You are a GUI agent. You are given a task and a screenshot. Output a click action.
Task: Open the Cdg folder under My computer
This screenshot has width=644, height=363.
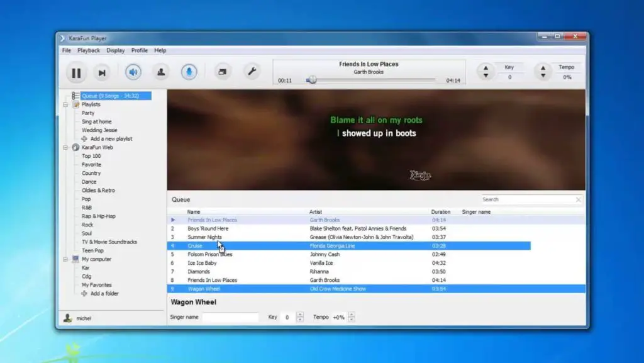(87, 277)
